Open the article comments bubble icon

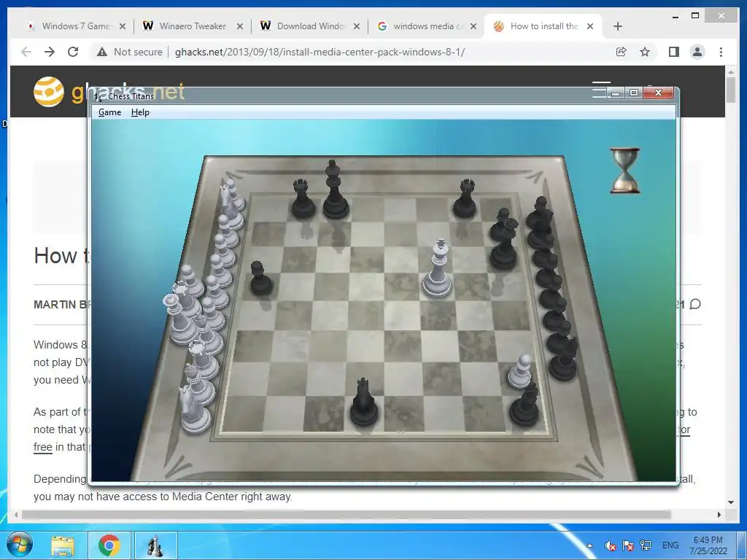point(695,304)
